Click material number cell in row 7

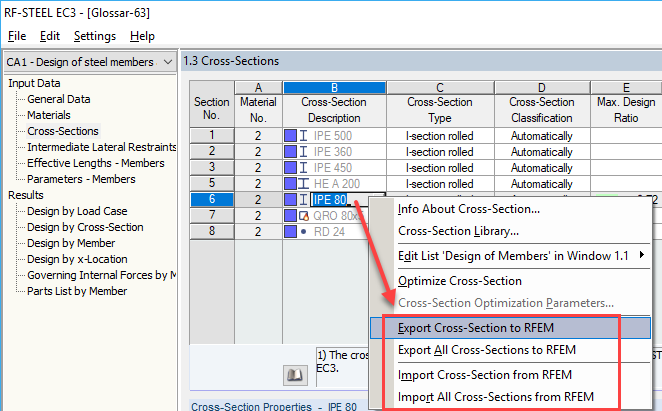[258, 216]
